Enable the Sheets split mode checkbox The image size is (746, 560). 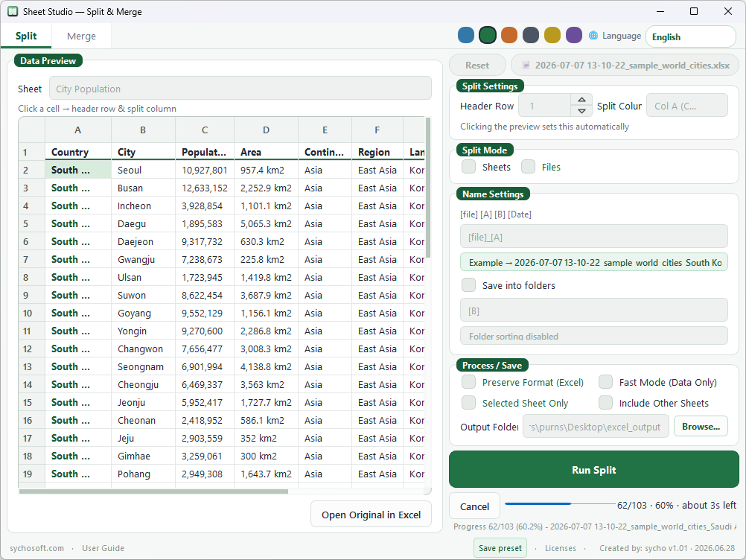(x=468, y=167)
